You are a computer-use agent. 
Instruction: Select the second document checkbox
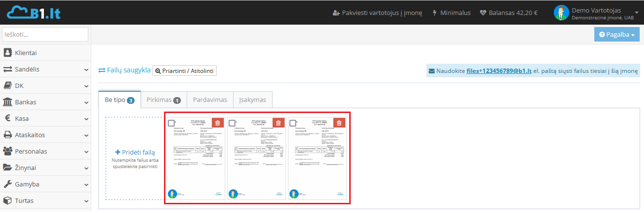232,123
